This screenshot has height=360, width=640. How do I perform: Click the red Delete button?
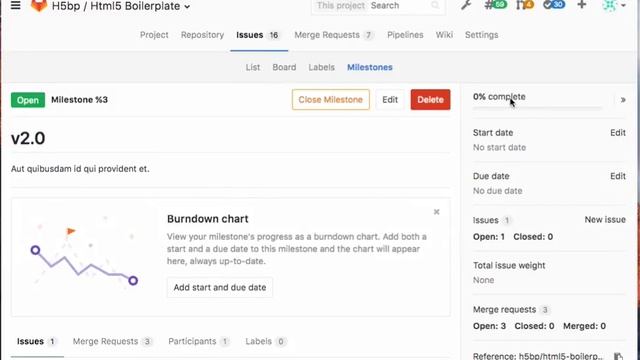click(x=430, y=100)
